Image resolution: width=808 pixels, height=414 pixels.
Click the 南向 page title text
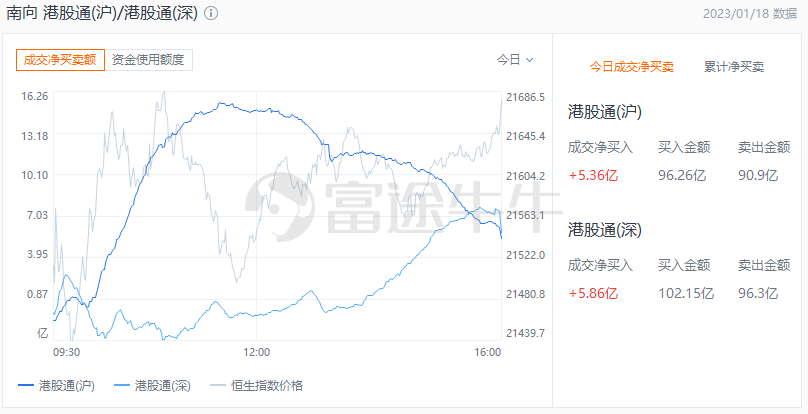[20, 14]
